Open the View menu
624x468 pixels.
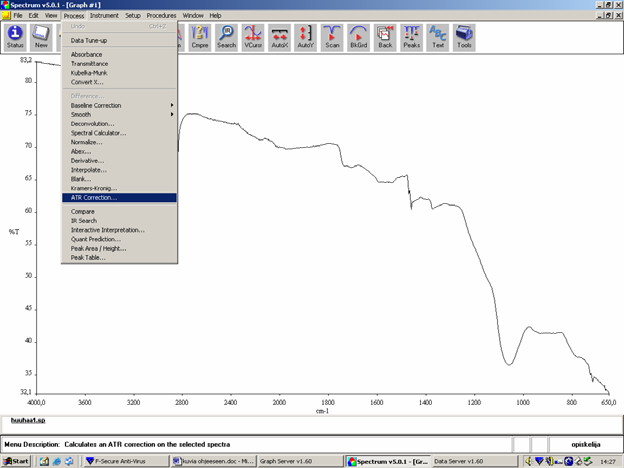51,16
